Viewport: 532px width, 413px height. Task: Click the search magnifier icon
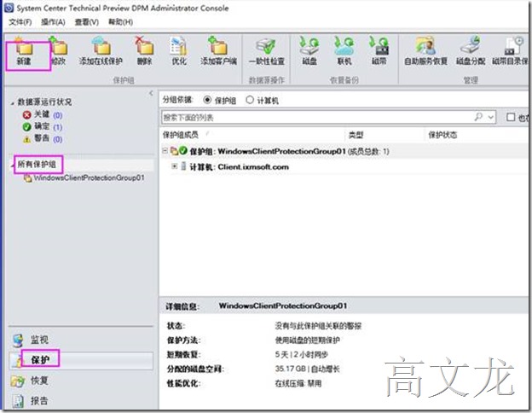[478, 117]
